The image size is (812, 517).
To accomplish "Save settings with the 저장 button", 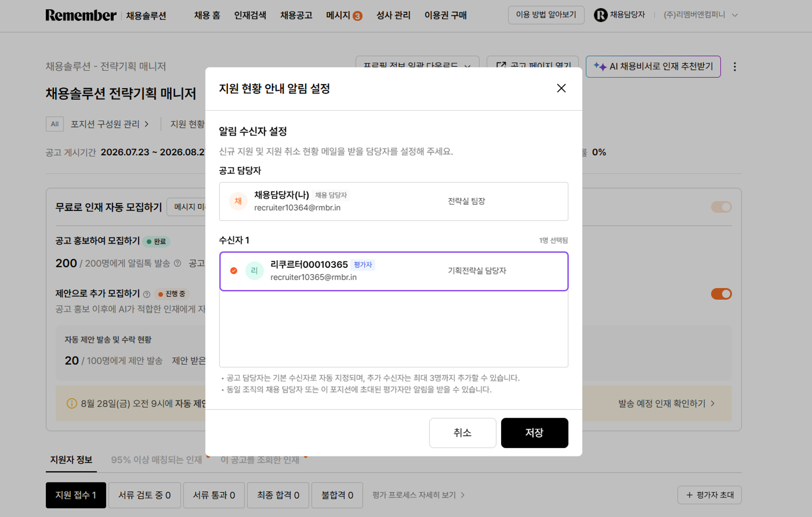I will click(x=534, y=433).
